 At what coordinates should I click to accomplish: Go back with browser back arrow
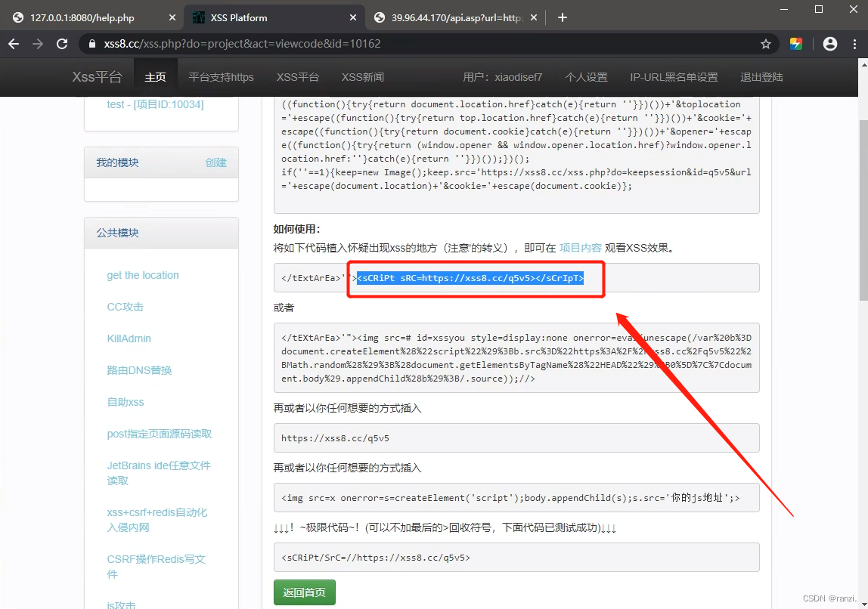(14, 44)
